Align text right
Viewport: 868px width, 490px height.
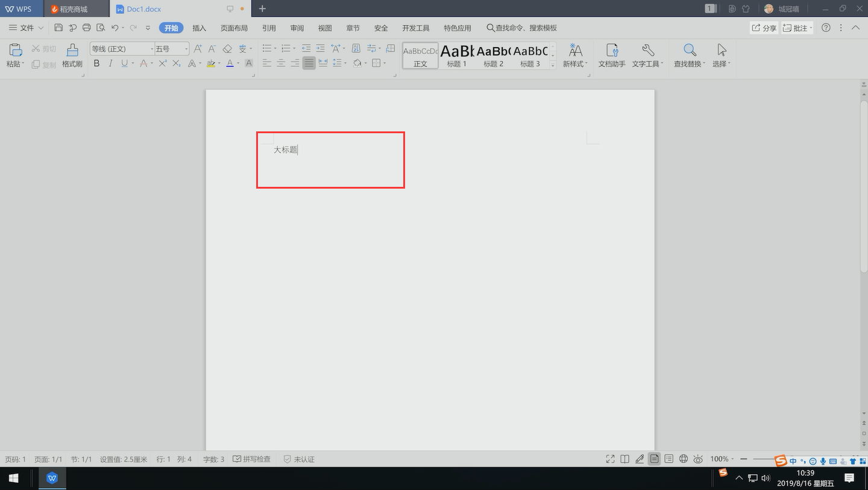295,63
